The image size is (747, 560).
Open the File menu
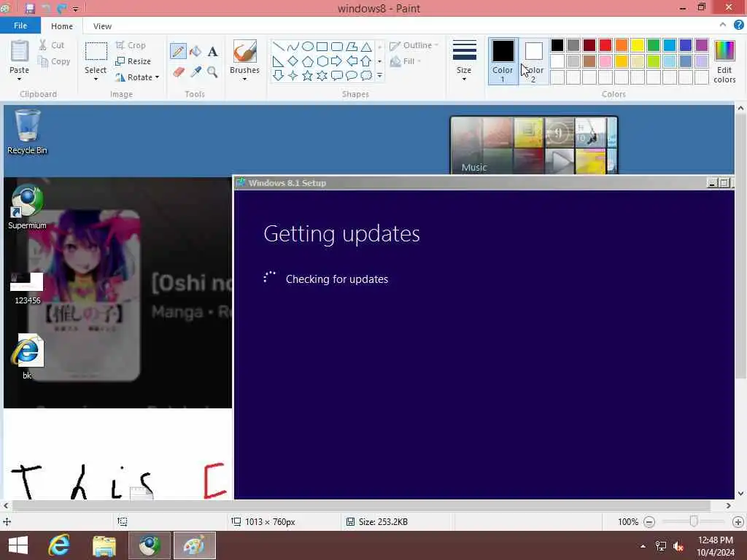20,26
